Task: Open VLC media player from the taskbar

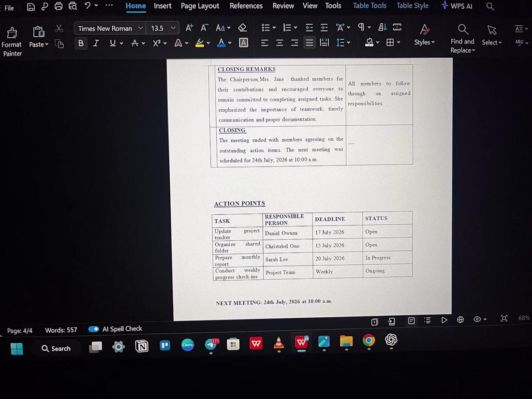Action: pyautogui.click(x=279, y=343)
